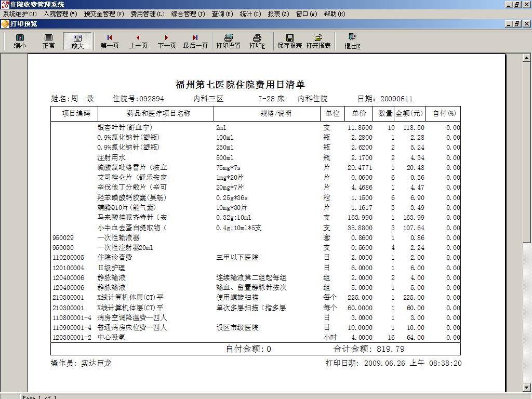Click the 使用螺旋扫描 specification
Screen dimensions: 532x399
coord(237,298)
